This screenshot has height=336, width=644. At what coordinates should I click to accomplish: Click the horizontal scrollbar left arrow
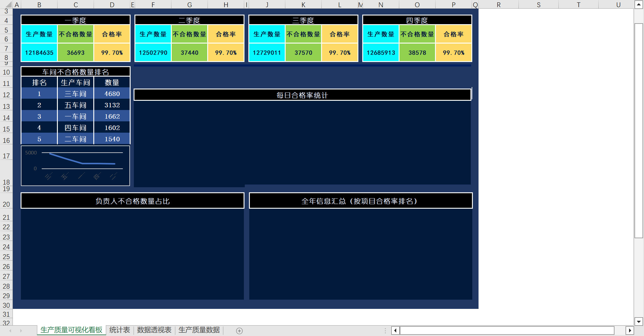[x=395, y=330]
